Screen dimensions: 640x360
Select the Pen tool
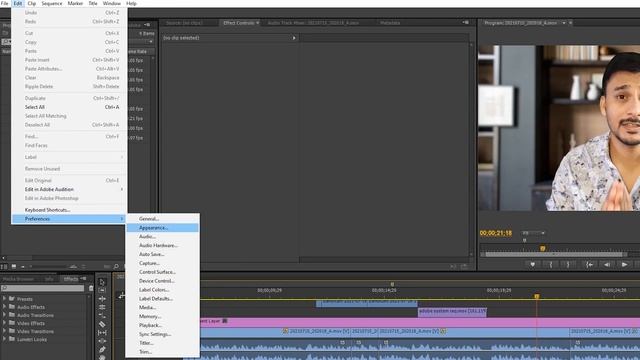click(x=102, y=349)
